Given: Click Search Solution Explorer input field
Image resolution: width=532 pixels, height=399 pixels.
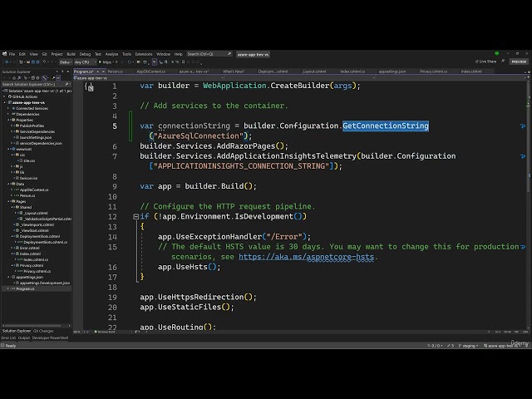Looking at the screenshot, I should (x=33, y=84).
